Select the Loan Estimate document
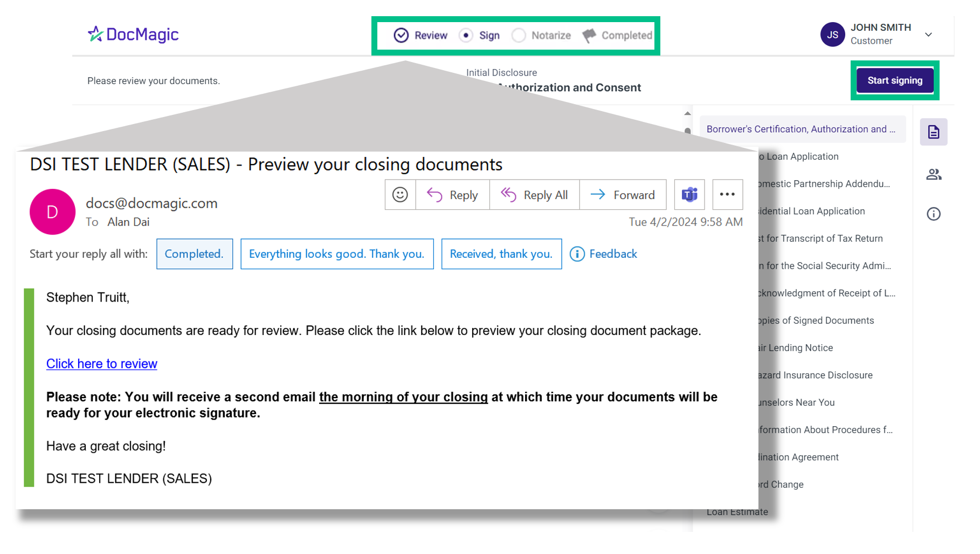Screen dimensions: 980x554 [x=737, y=512]
